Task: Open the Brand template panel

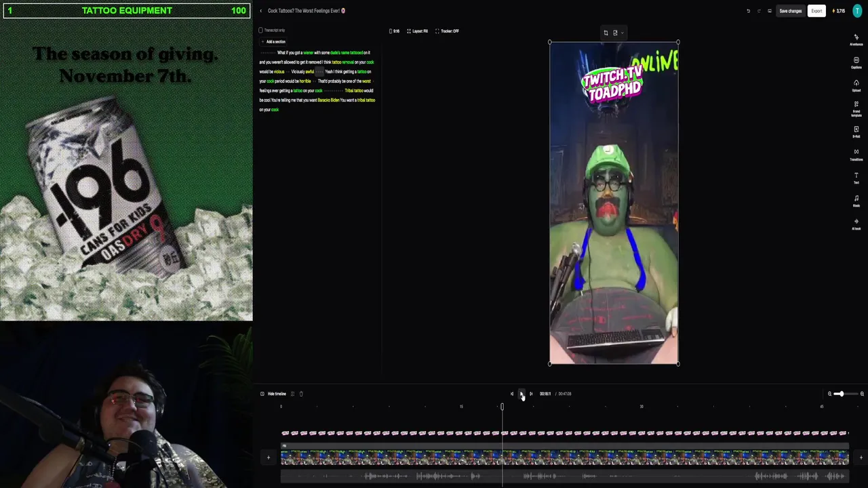Action: (x=856, y=109)
